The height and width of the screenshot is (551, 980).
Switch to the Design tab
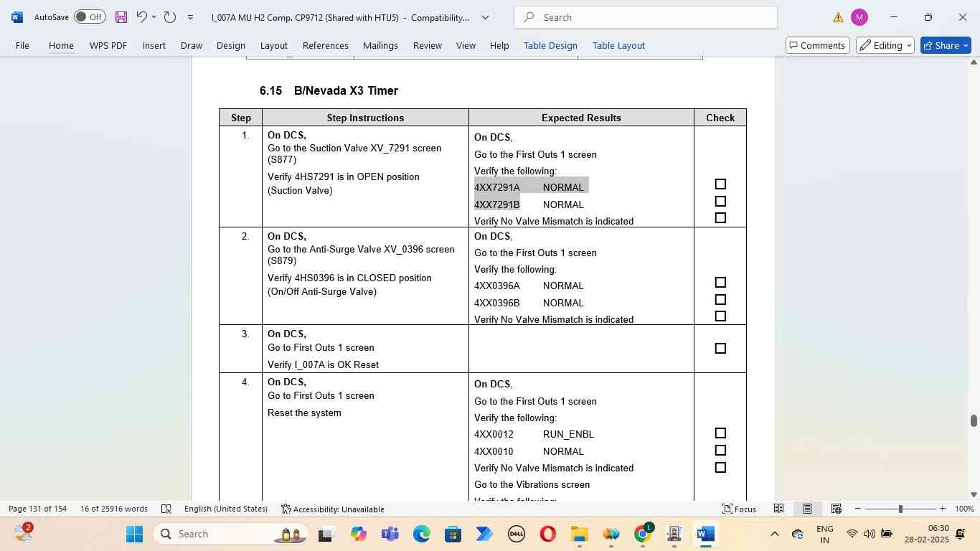coord(230,45)
